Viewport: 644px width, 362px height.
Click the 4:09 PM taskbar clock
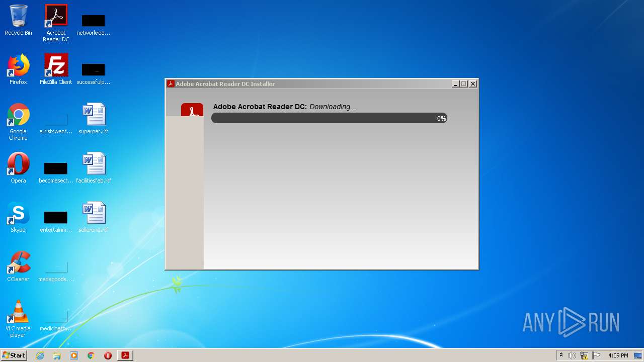[618, 355]
